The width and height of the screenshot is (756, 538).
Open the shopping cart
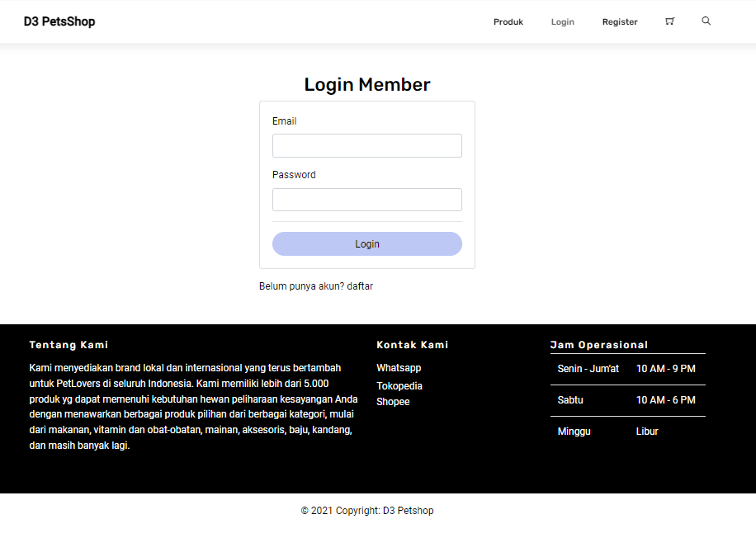[x=669, y=21]
